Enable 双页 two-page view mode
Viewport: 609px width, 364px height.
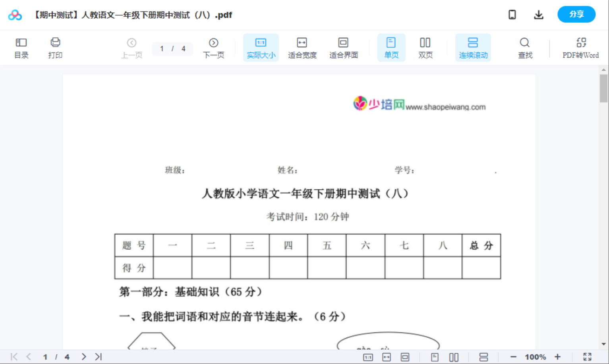point(425,47)
